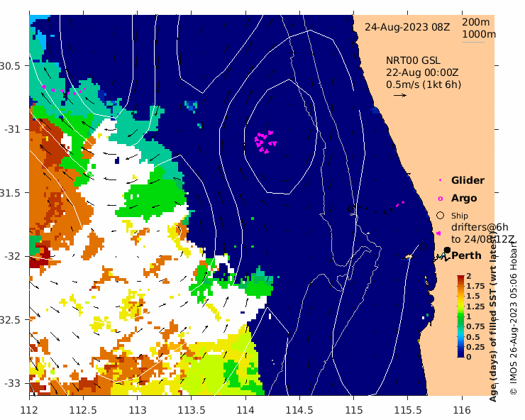Screen dimensions: 525x420
Task: Click the 0.5m/s reference scale arrow
Action: (399, 96)
